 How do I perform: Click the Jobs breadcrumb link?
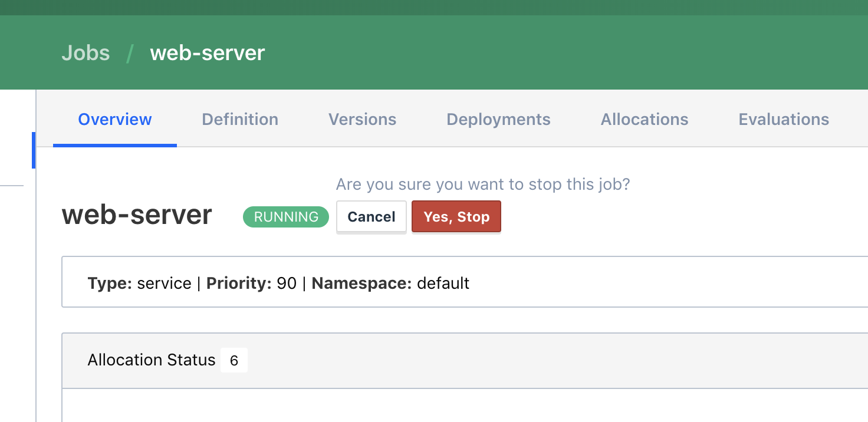(86, 53)
